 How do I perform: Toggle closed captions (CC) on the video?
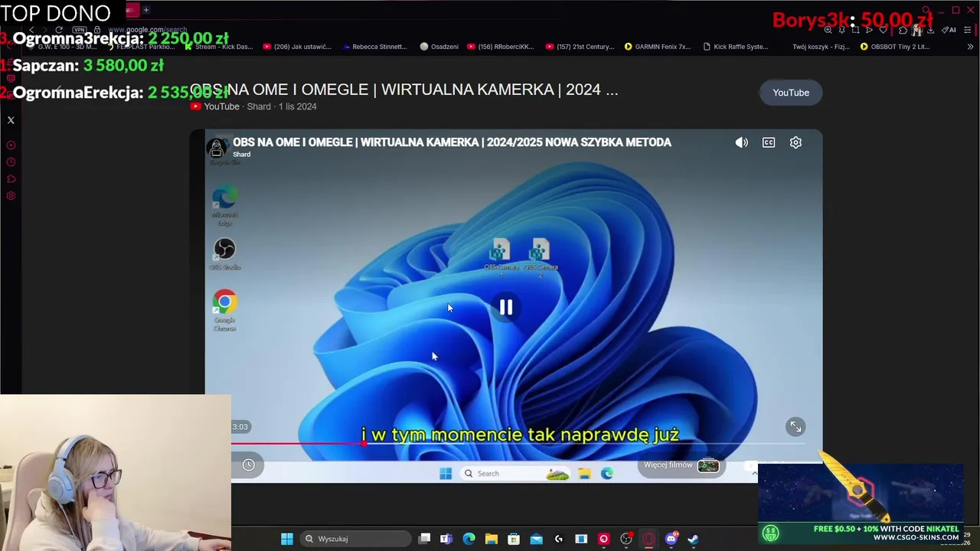coord(769,142)
